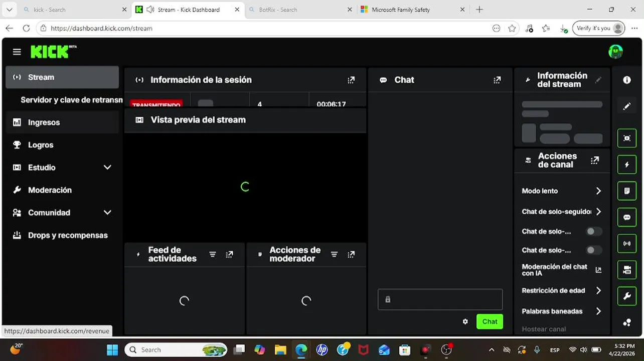Open the HP app from the taskbar

[322, 350]
